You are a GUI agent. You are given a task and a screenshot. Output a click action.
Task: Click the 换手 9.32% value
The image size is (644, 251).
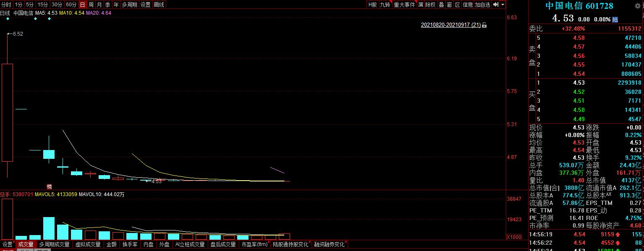[x=634, y=158]
